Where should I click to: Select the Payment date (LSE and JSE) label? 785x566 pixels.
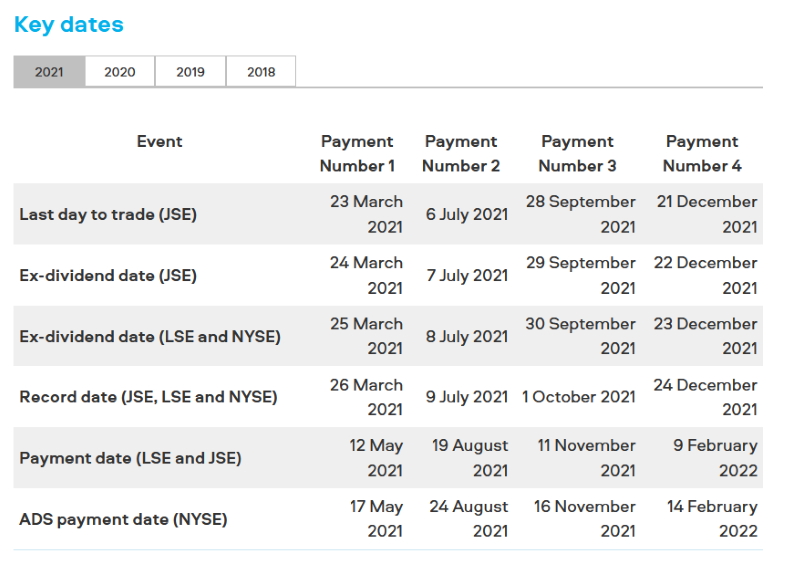click(x=130, y=458)
